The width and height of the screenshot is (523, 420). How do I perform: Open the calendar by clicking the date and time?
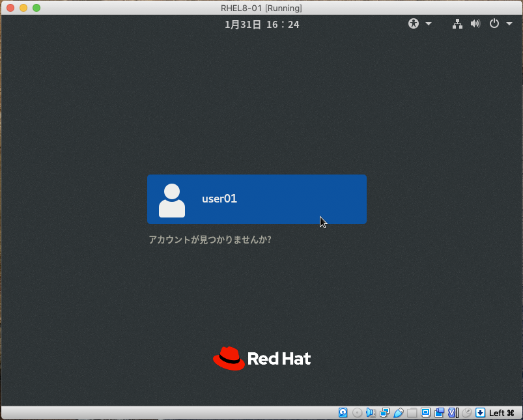pyautogui.click(x=262, y=24)
